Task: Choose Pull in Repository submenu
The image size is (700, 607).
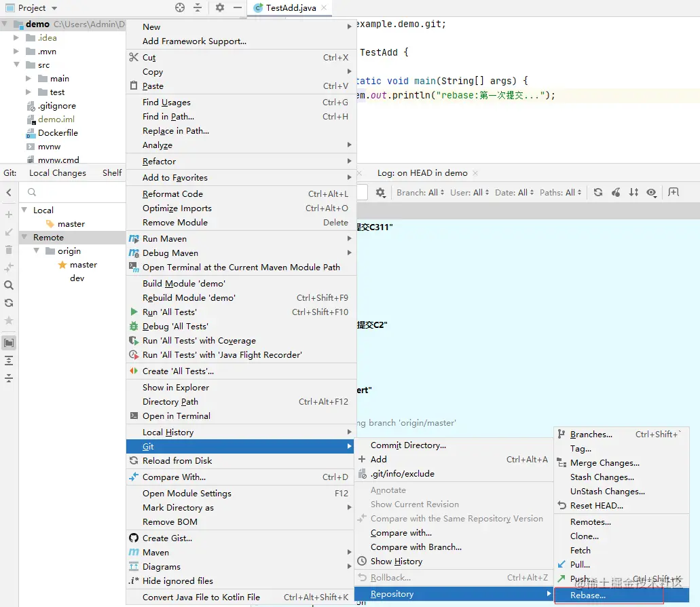Action: pos(621,564)
